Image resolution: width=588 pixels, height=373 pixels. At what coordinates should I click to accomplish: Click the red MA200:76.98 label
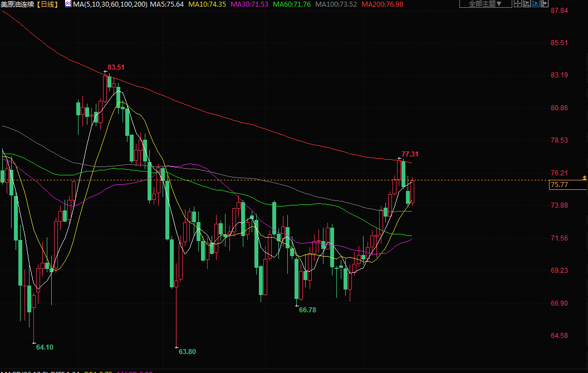click(383, 4)
